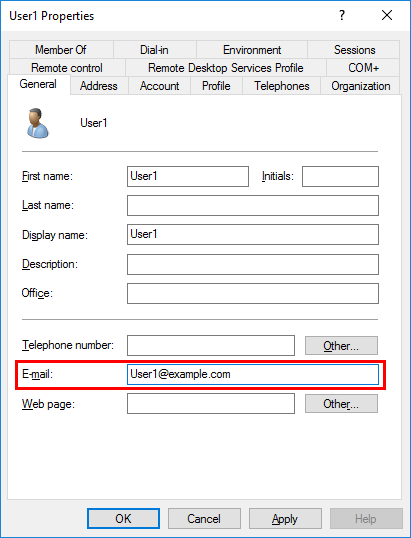
Task: Select the Sessions tab
Action: pos(354,50)
